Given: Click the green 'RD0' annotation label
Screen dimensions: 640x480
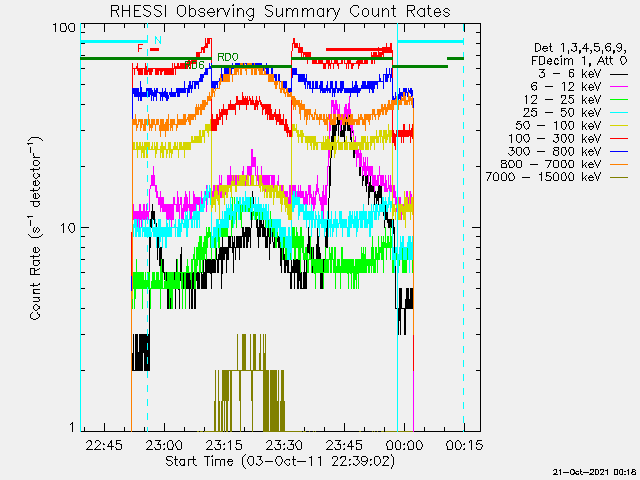Looking at the screenshot, I should click(227, 57).
